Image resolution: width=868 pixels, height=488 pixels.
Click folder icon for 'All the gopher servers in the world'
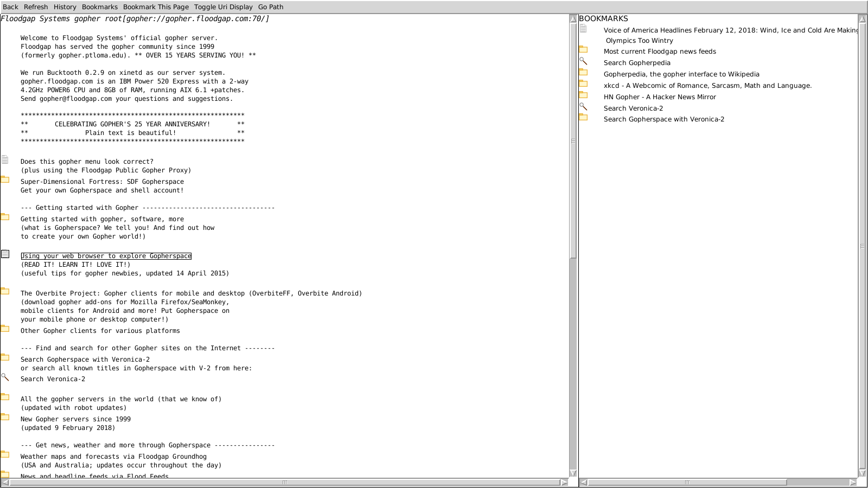pyautogui.click(x=5, y=397)
